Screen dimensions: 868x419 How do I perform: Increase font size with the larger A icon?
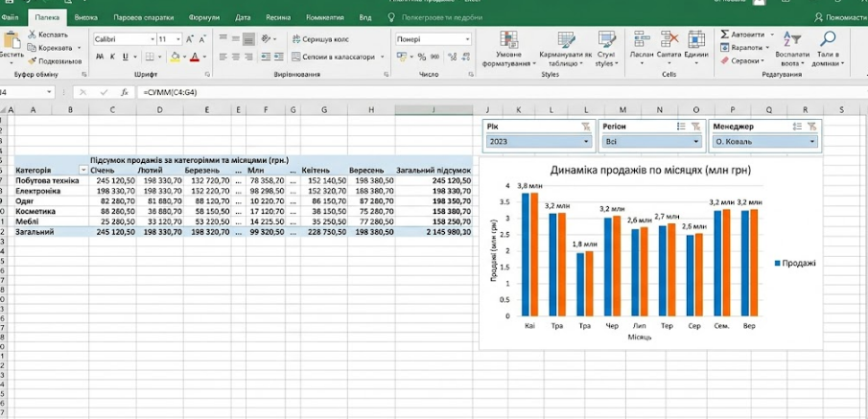pyautogui.click(x=190, y=39)
